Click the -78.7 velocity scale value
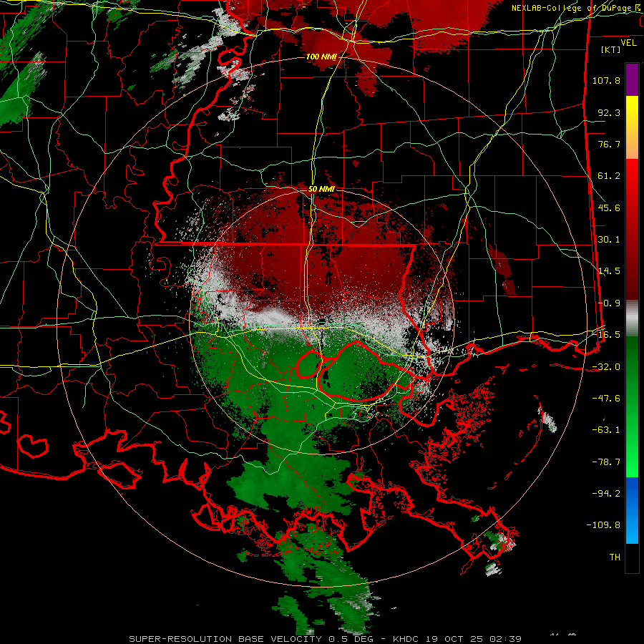Image resolution: width=644 pixels, height=644 pixels. [606, 462]
